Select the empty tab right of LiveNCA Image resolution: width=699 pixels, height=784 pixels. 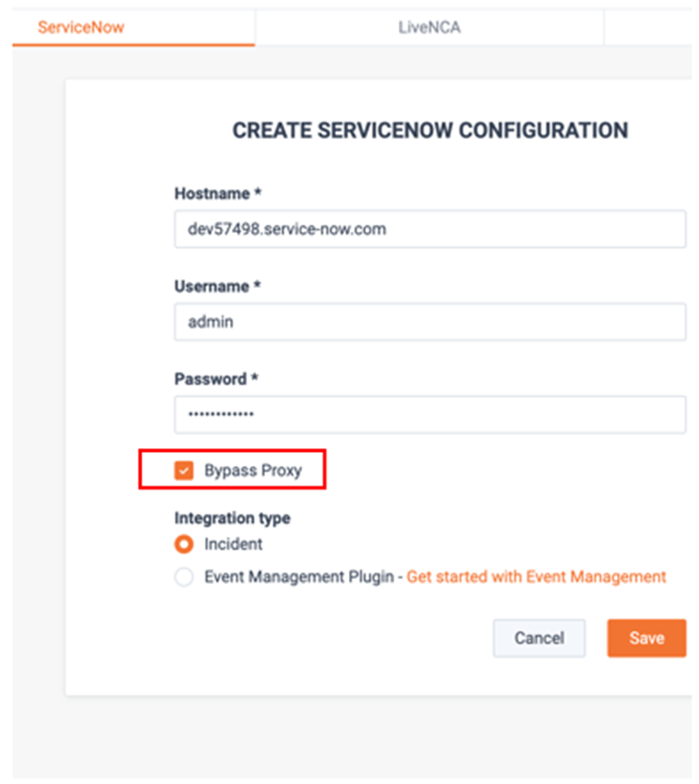click(648, 27)
